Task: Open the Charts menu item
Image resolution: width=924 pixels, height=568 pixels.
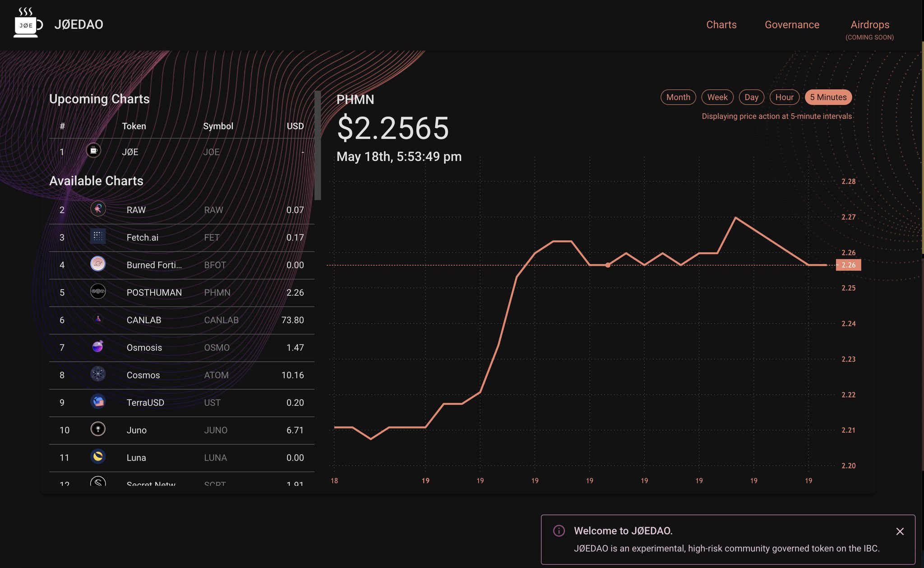Action: tap(721, 25)
